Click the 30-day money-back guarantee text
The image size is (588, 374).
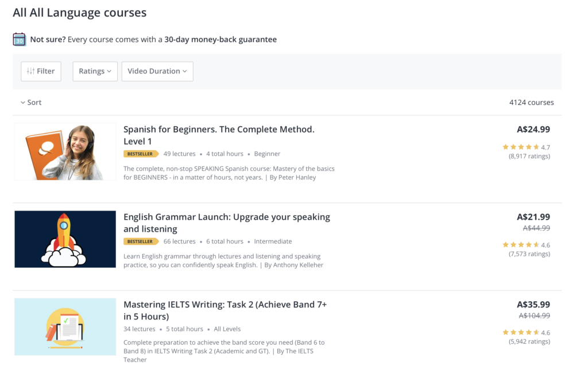pyautogui.click(x=220, y=40)
